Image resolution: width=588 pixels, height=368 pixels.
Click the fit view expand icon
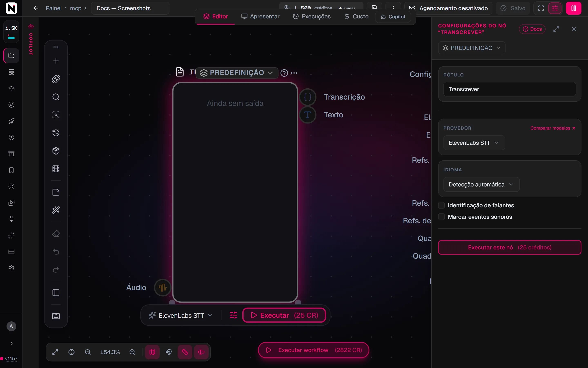[55, 352]
